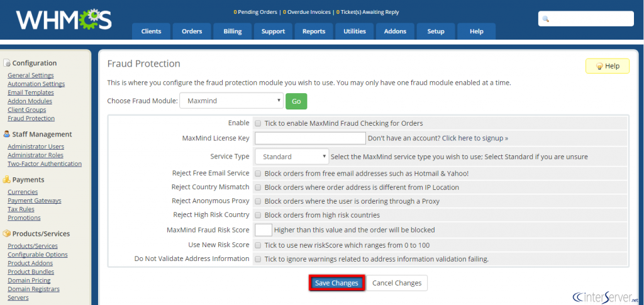Image resolution: width=644 pixels, height=305 pixels.
Task: Open the Support tab
Action: (x=273, y=31)
